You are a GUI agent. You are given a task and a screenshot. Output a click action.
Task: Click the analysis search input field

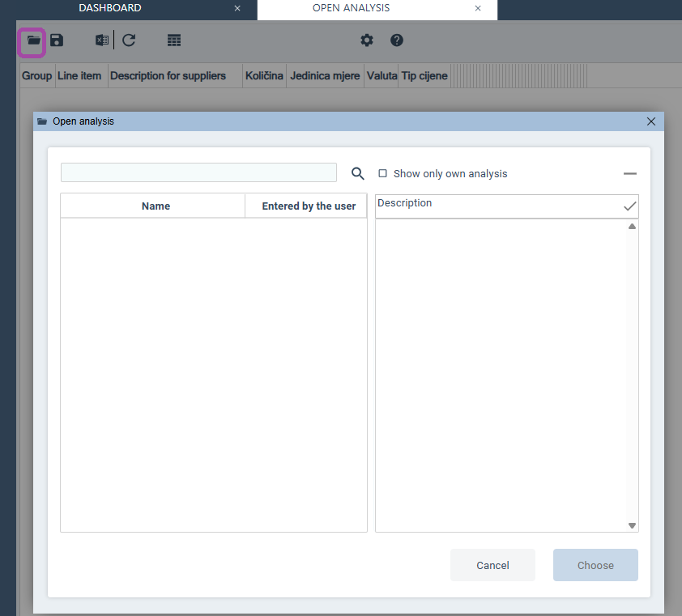coord(198,172)
